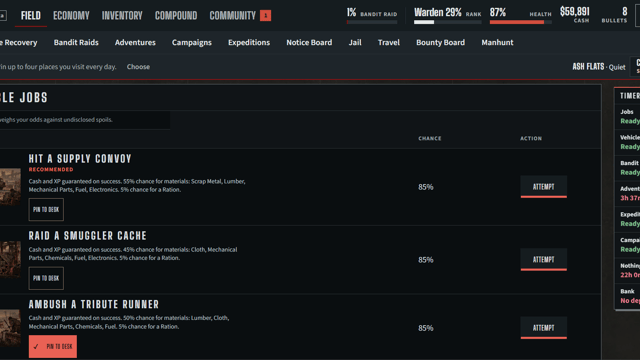Viewport: 640px width, 360px height.
Task: Click the Warden rank progress bar
Action: pos(448,22)
